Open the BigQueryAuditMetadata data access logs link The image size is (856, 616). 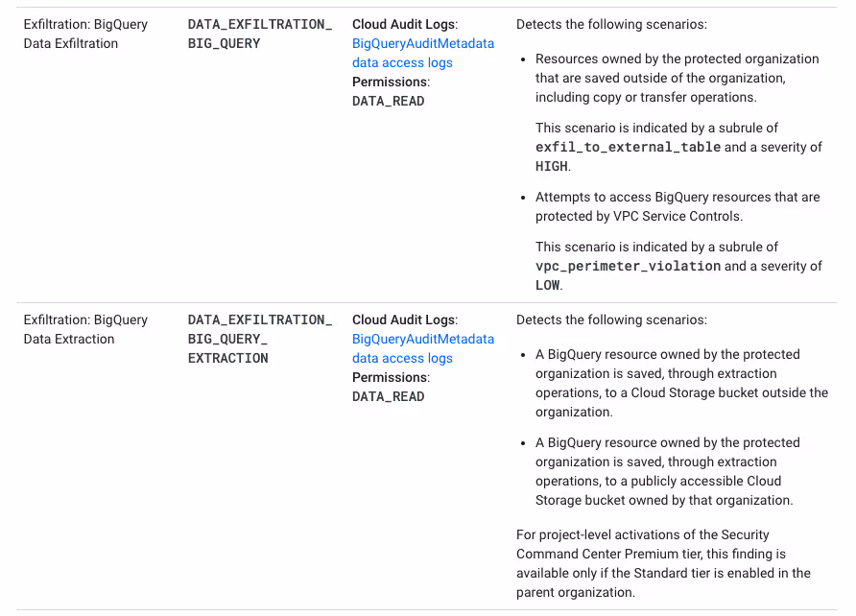coord(422,53)
